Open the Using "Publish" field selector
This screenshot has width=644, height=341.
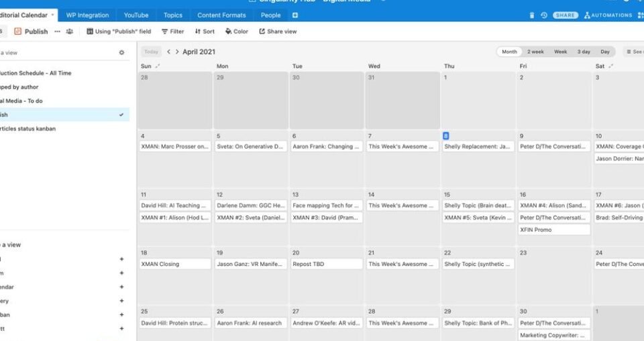119,31
